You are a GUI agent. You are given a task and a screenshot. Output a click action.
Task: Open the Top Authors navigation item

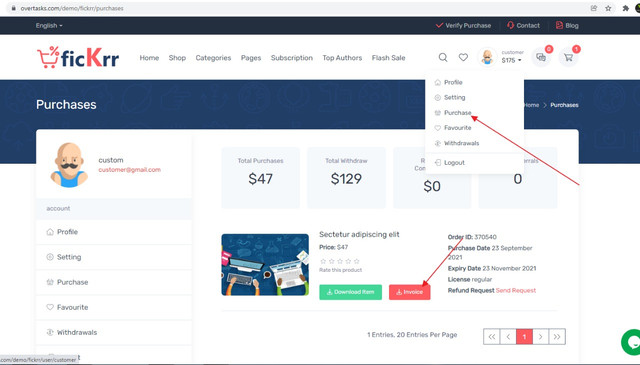(x=342, y=58)
